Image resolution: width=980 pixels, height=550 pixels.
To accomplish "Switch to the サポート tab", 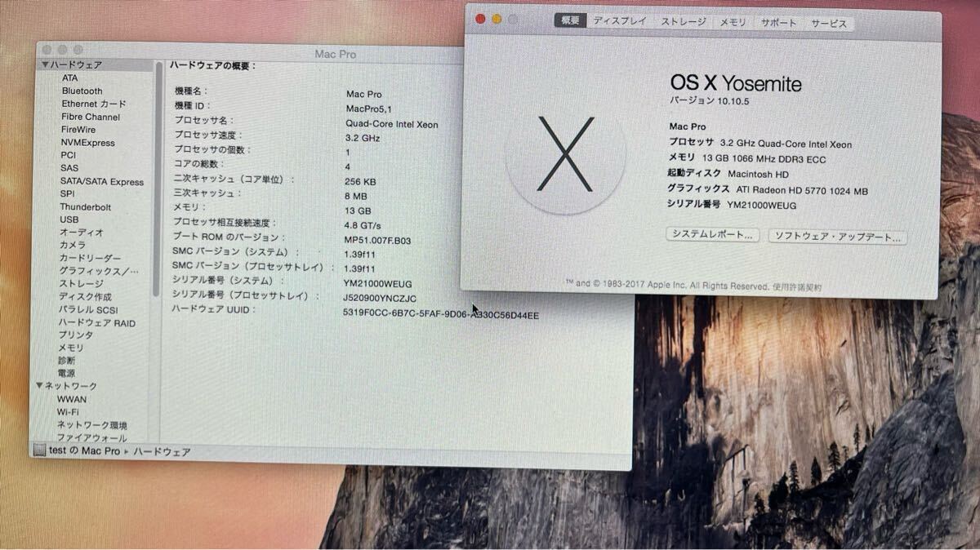I will point(779,24).
